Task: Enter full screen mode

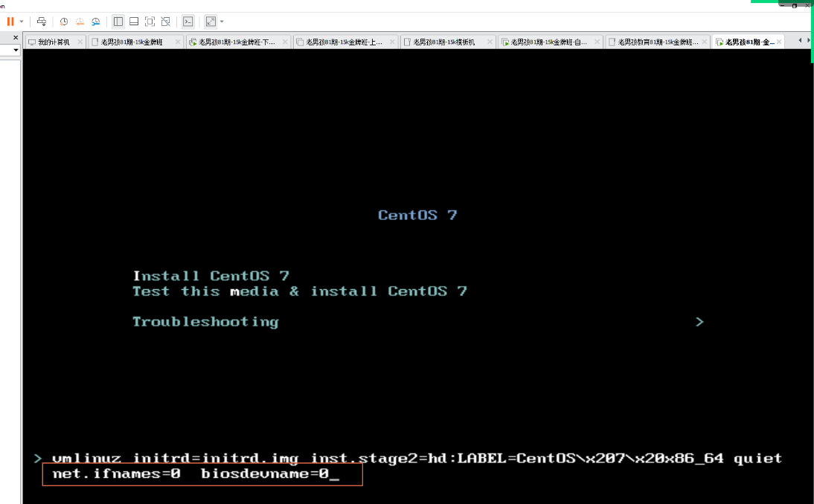Action: click(x=150, y=22)
